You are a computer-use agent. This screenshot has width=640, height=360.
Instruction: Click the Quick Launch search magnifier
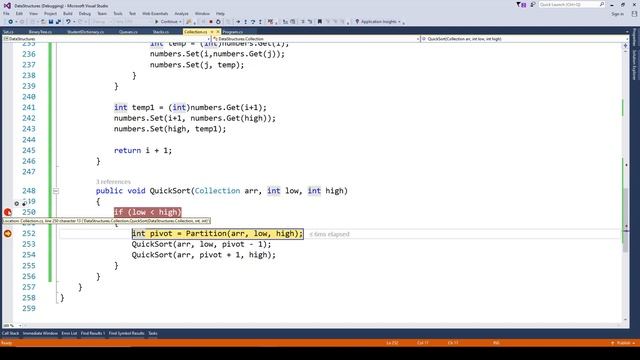[x=602, y=4]
